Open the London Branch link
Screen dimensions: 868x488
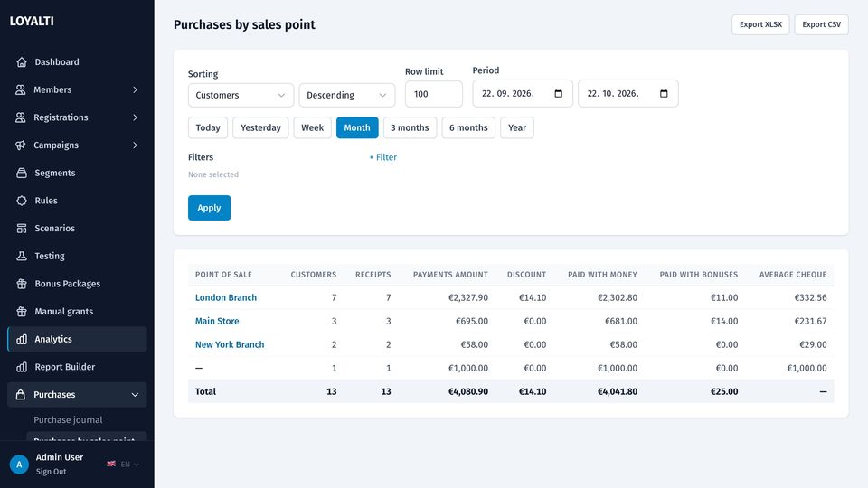[226, 297]
